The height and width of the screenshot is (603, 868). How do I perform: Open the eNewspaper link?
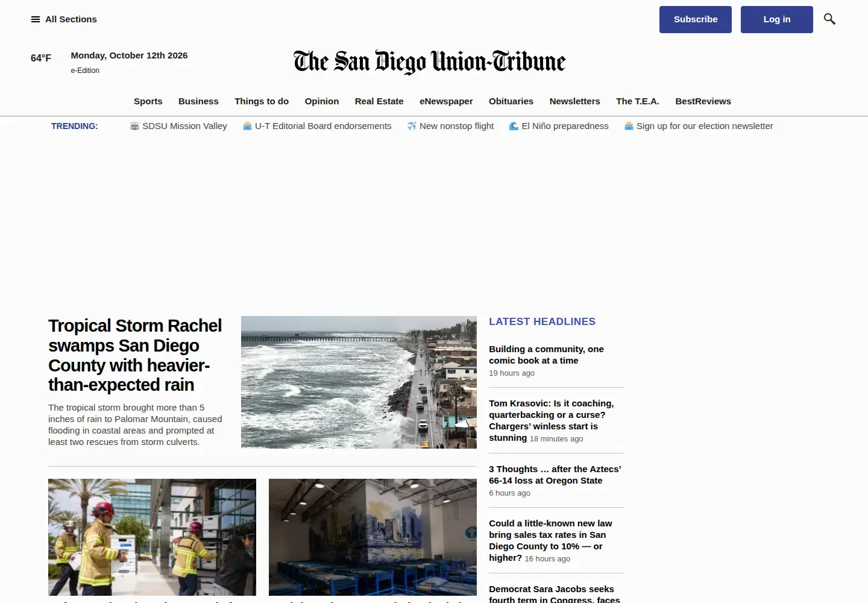tap(446, 101)
